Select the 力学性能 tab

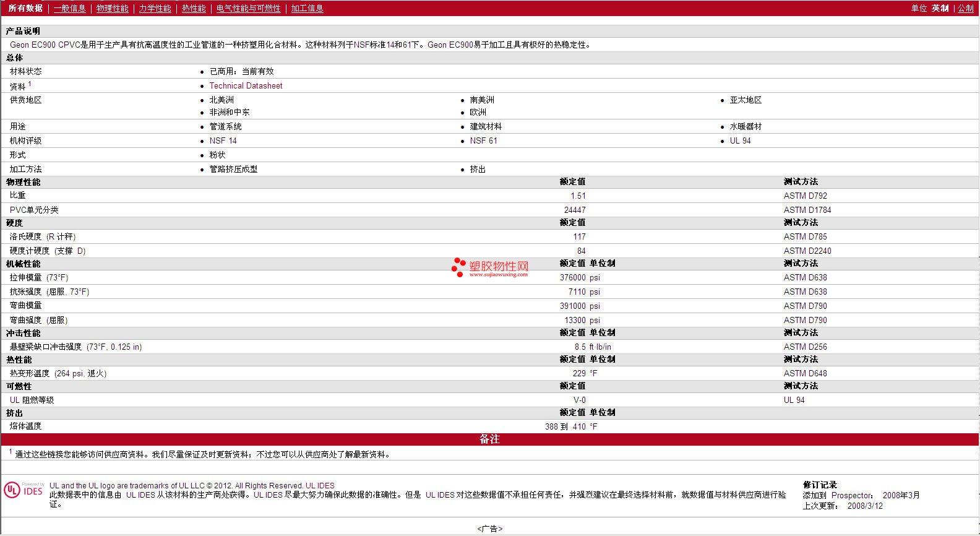pos(155,9)
